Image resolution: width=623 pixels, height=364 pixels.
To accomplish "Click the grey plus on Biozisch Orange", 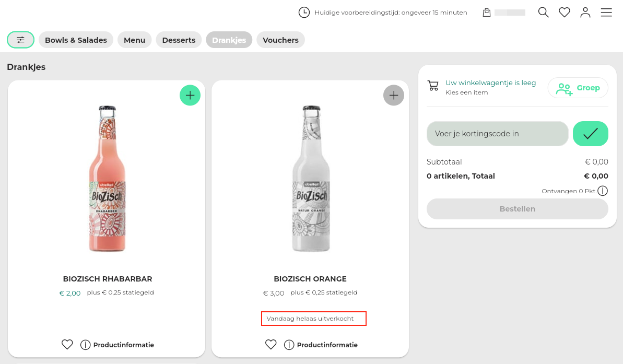I will coord(394,95).
